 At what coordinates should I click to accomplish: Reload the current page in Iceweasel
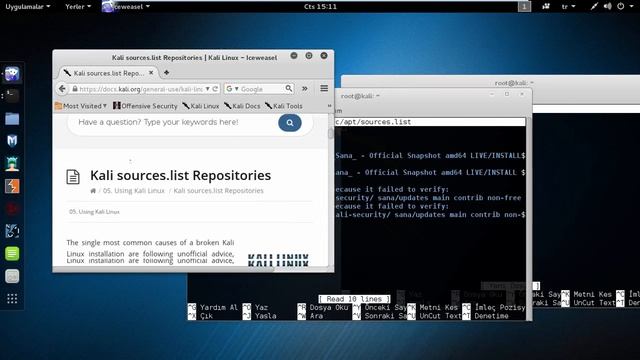215,89
